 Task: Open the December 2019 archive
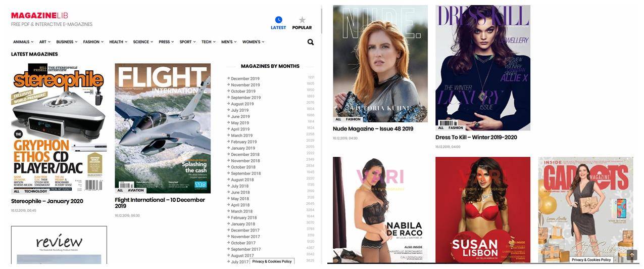point(245,79)
